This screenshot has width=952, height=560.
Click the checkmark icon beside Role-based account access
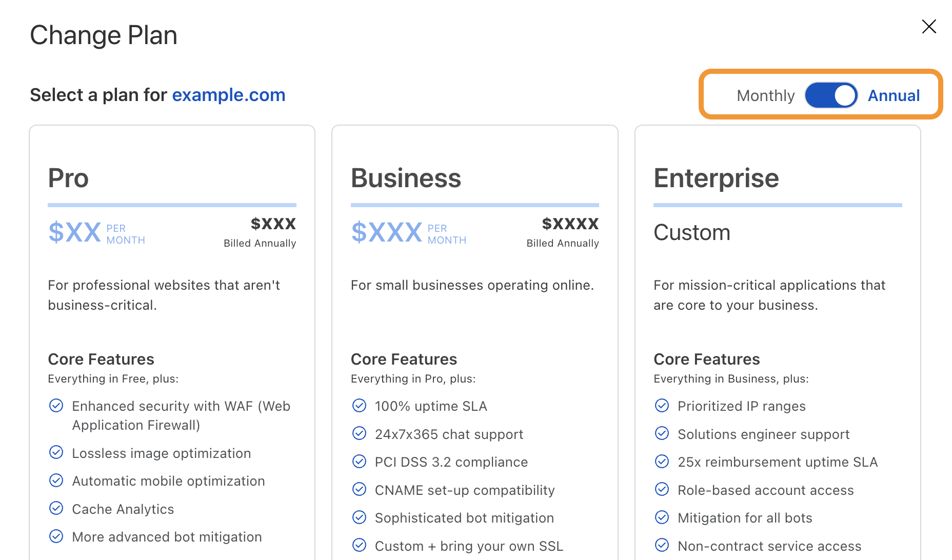(x=662, y=490)
